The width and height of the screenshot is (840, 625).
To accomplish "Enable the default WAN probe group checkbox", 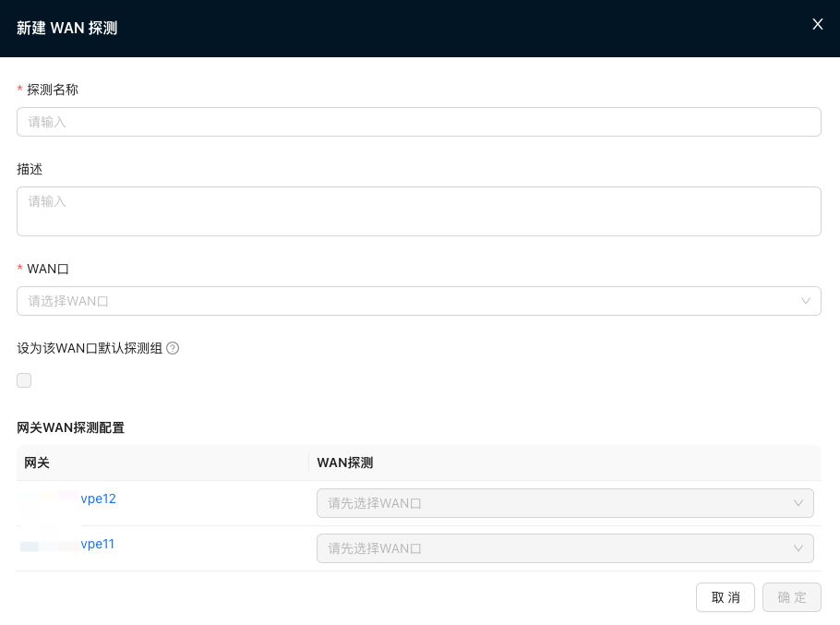I will [24, 380].
